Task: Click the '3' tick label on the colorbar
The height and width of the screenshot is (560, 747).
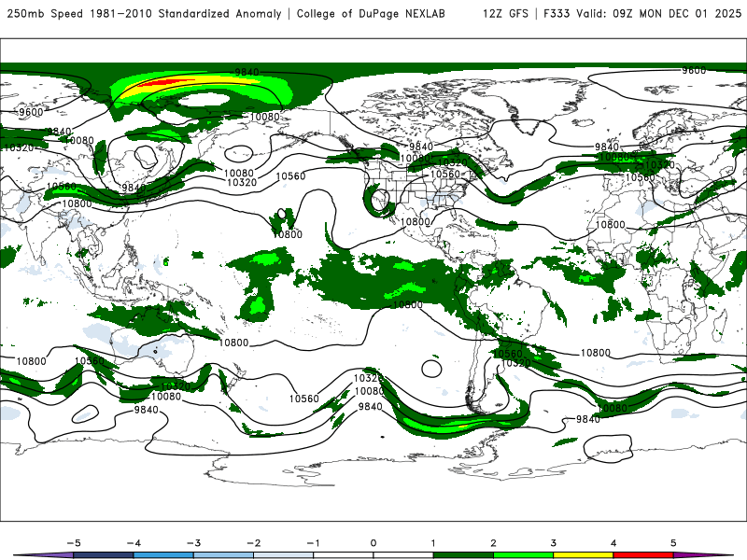Action: pos(553,543)
